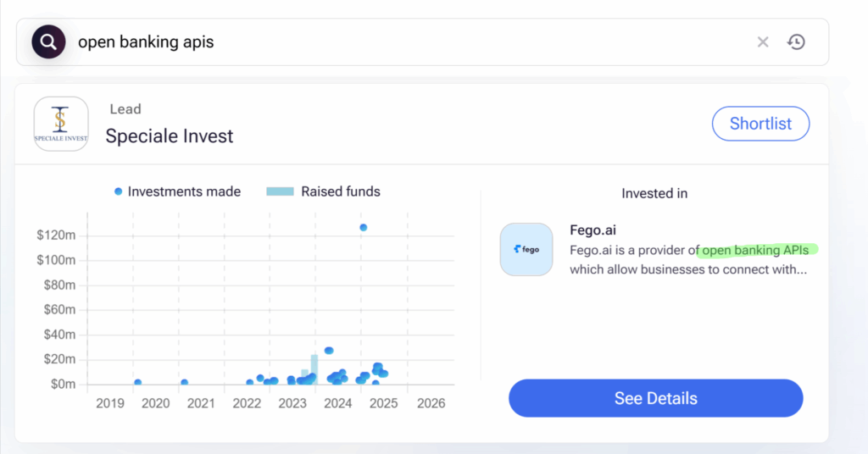The height and width of the screenshot is (454, 868).
Task: Click the Fego.ai description text
Action: tap(688, 260)
